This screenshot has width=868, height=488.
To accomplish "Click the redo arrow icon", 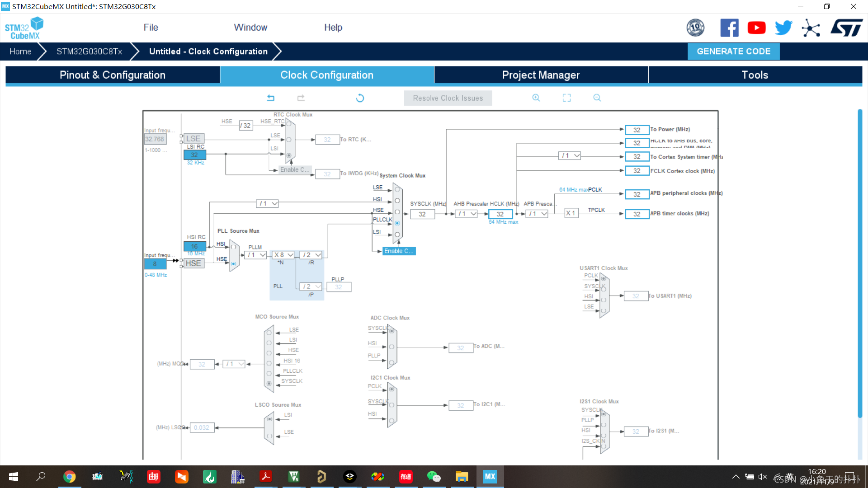I will tap(301, 98).
